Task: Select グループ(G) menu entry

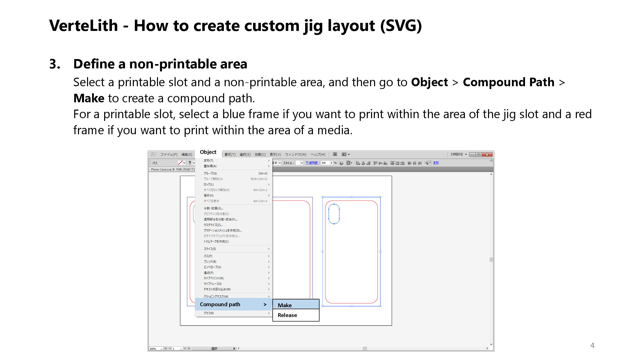Action: tap(210, 173)
